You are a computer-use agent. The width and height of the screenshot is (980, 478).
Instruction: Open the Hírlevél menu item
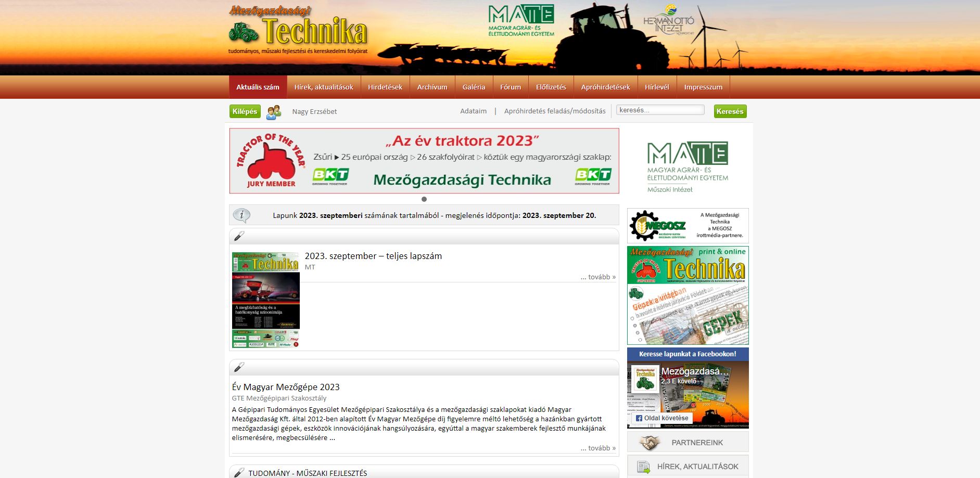tap(657, 87)
